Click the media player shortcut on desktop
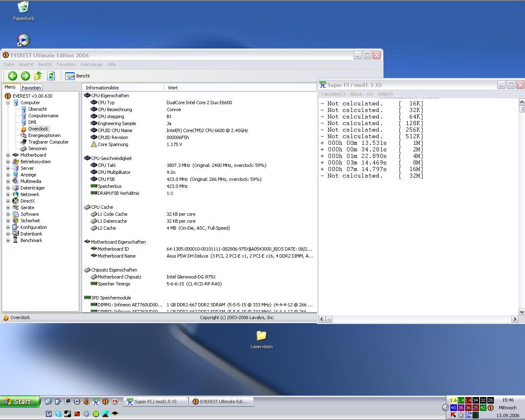The image size is (525, 420). tap(23, 40)
